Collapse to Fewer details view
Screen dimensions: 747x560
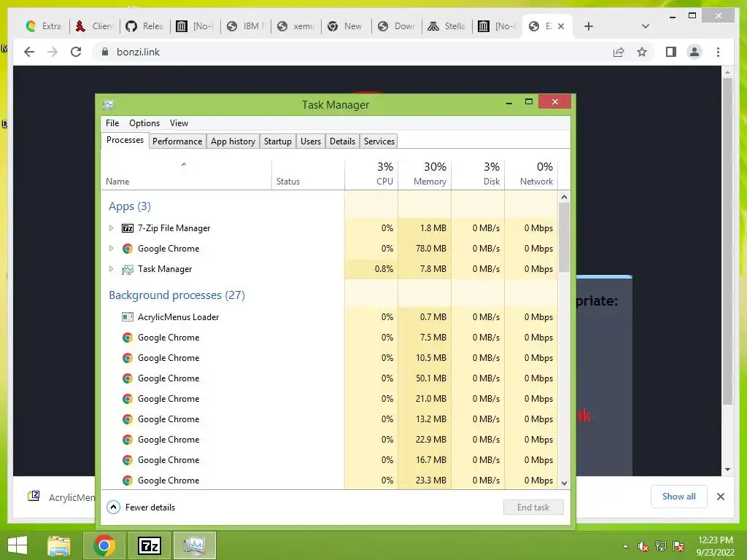pyautogui.click(x=141, y=507)
